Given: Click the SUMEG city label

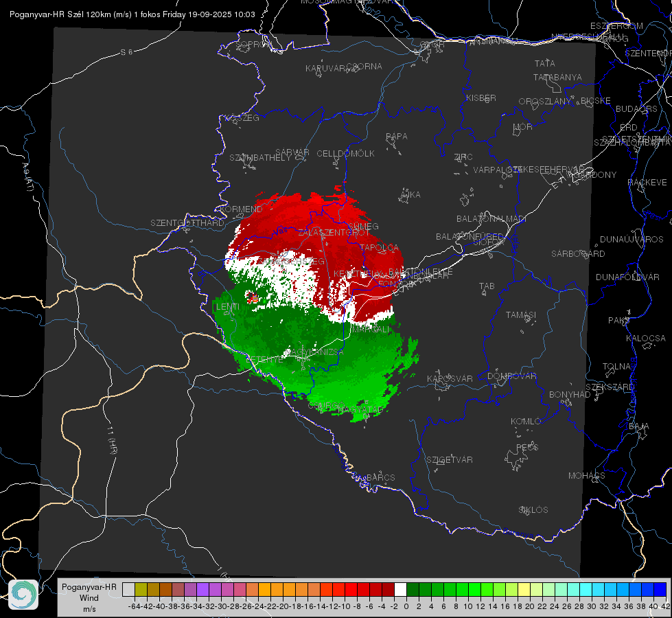Looking at the screenshot, I should [x=363, y=227].
